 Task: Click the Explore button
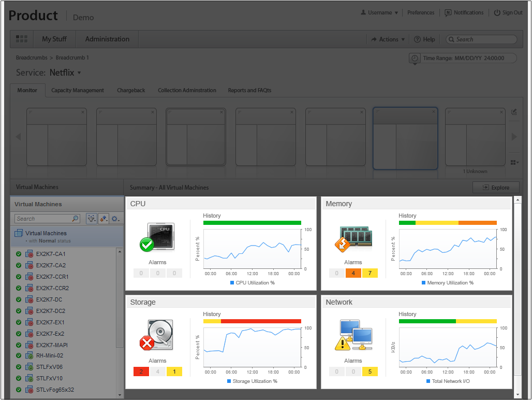(496, 188)
